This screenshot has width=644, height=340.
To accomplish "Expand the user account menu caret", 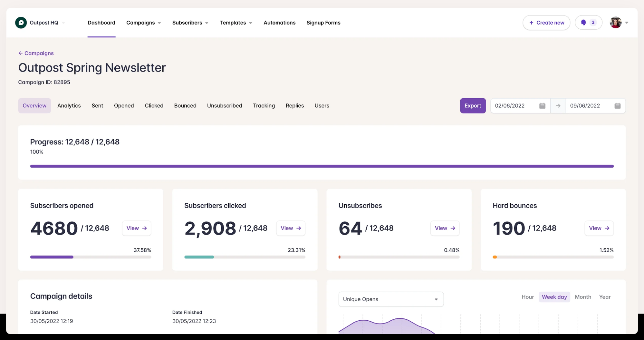I will click(627, 23).
